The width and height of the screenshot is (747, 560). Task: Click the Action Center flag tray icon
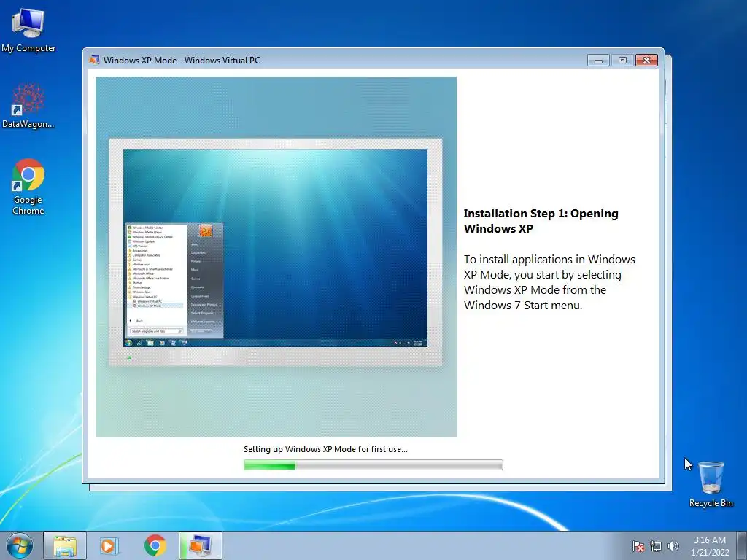(x=638, y=546)
